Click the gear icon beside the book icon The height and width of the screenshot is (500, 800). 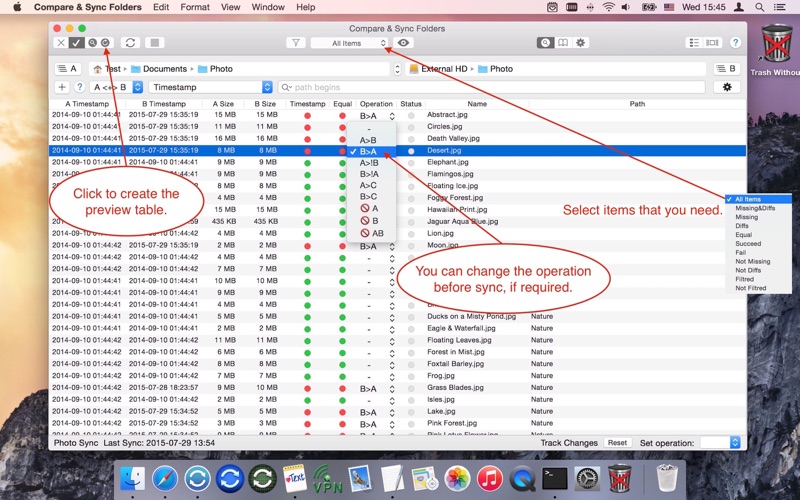pyautogui.click(x=581, y=43)
